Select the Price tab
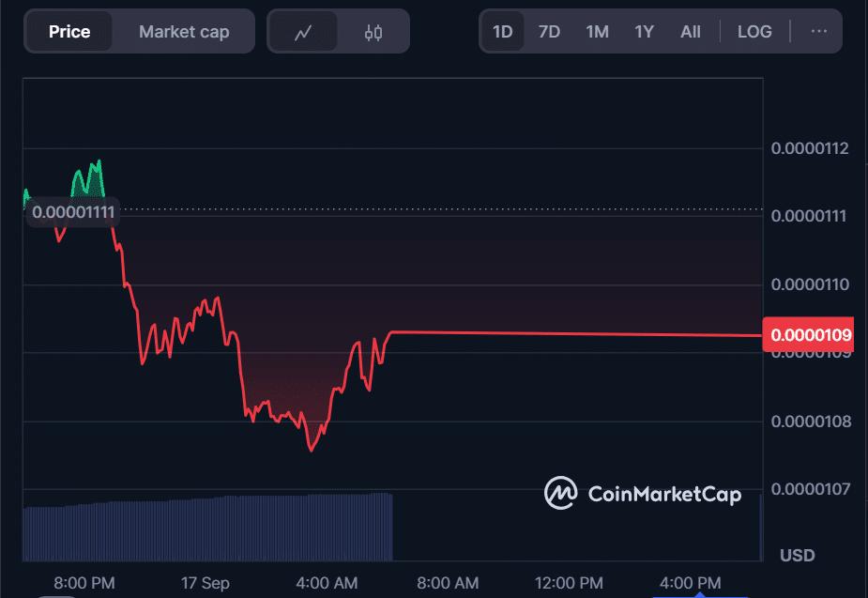 click(69, 32)
